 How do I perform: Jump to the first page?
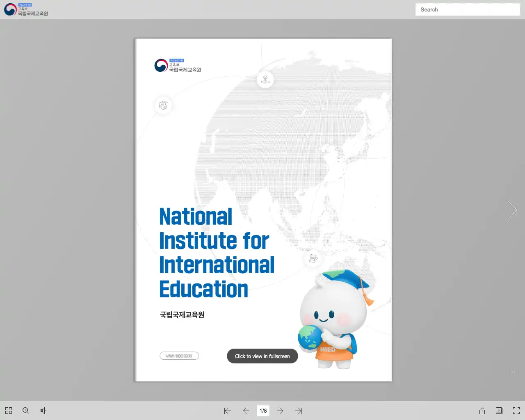(x=228, y=411)
